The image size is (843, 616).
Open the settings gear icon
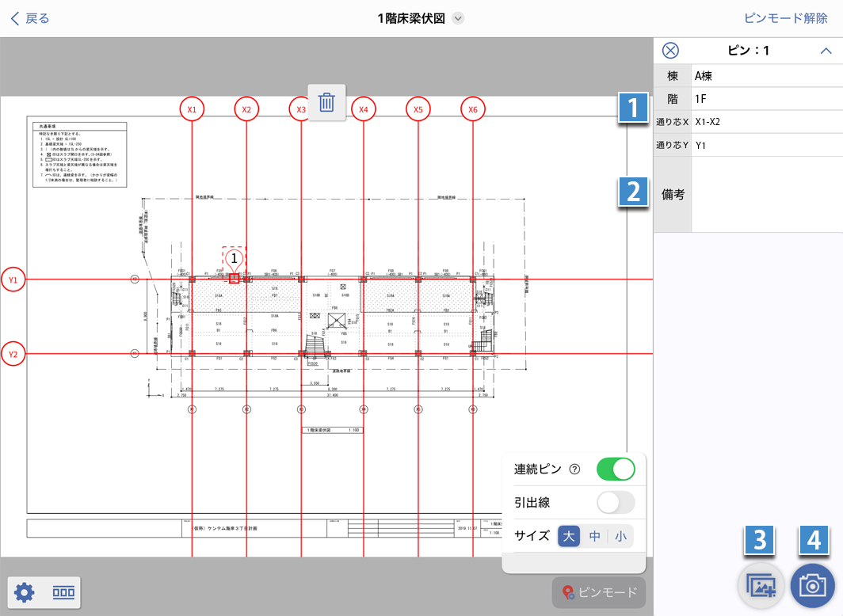point(25,592)
